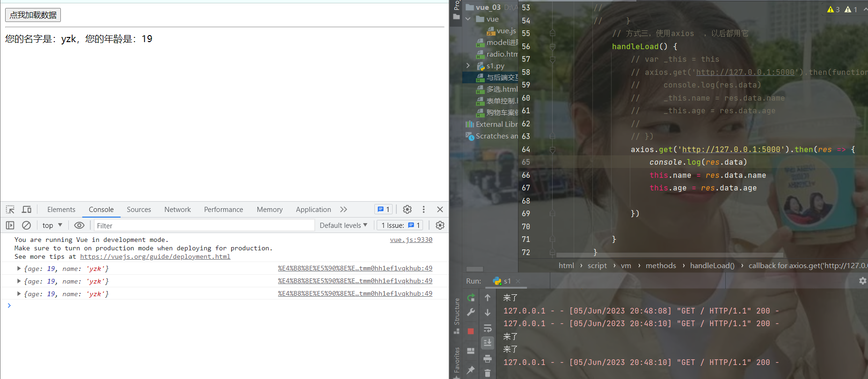Open the source link of the first logged object
This screenshot has height=379, width=868.
click(355, 269)
